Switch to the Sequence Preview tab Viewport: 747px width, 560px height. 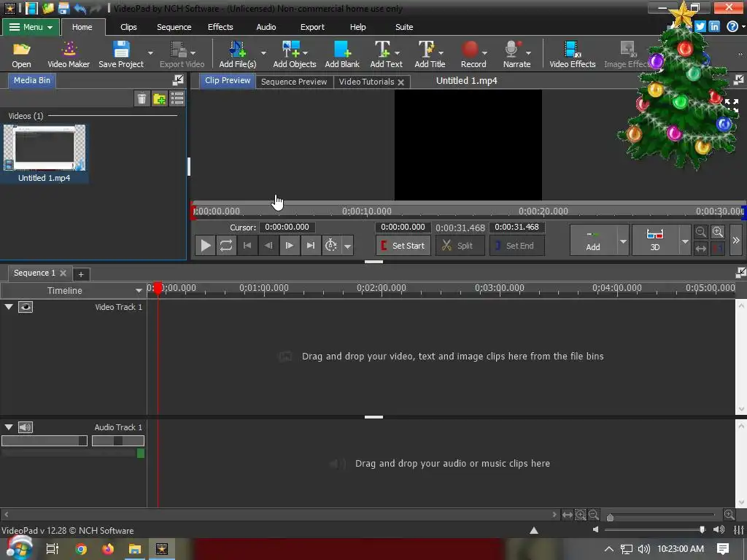tap(293, 82)
